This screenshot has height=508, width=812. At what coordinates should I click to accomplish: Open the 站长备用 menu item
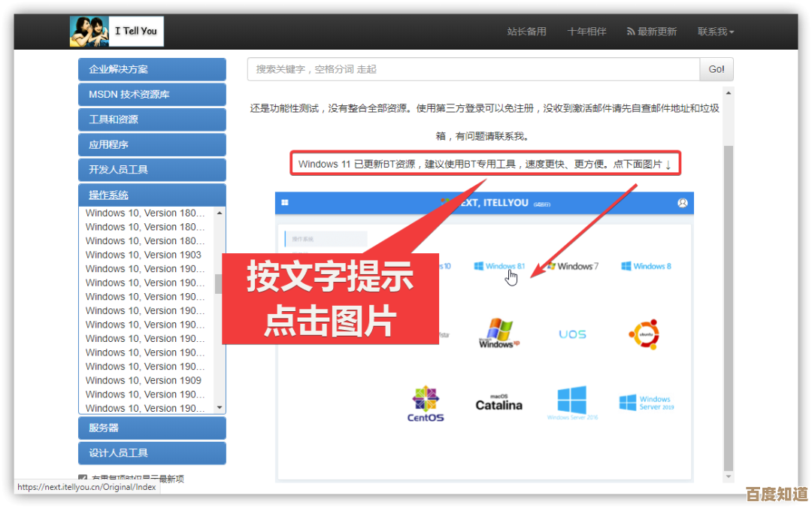[x=526, y=32]
